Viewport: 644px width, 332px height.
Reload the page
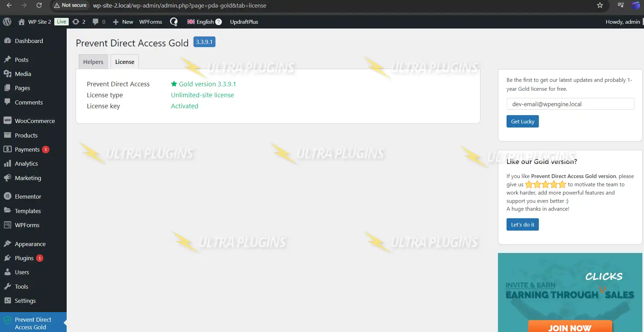(x=39, y=5)
